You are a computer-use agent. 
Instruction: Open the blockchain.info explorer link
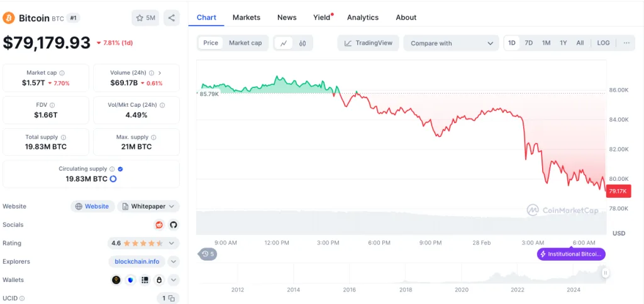(x=136, y=262)
